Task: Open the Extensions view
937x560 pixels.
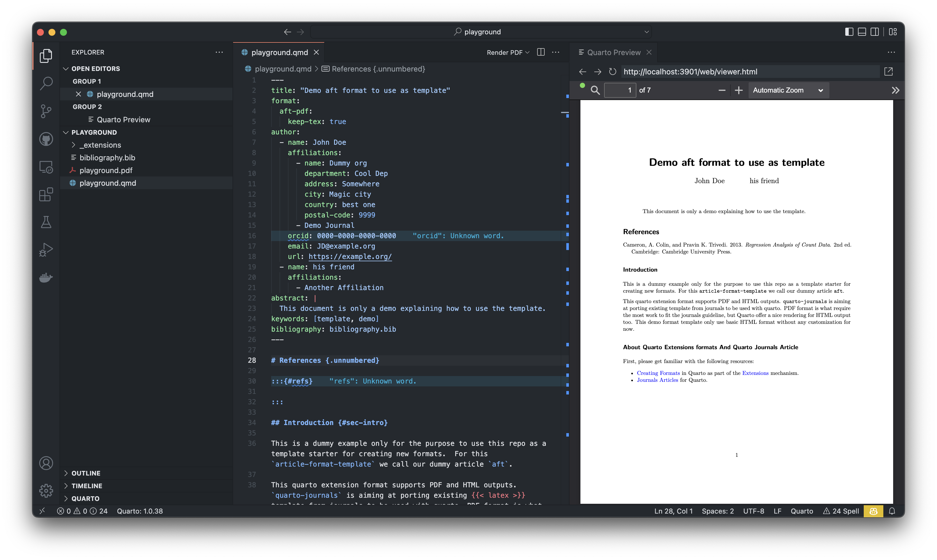Action: click(x=46, y=195)
